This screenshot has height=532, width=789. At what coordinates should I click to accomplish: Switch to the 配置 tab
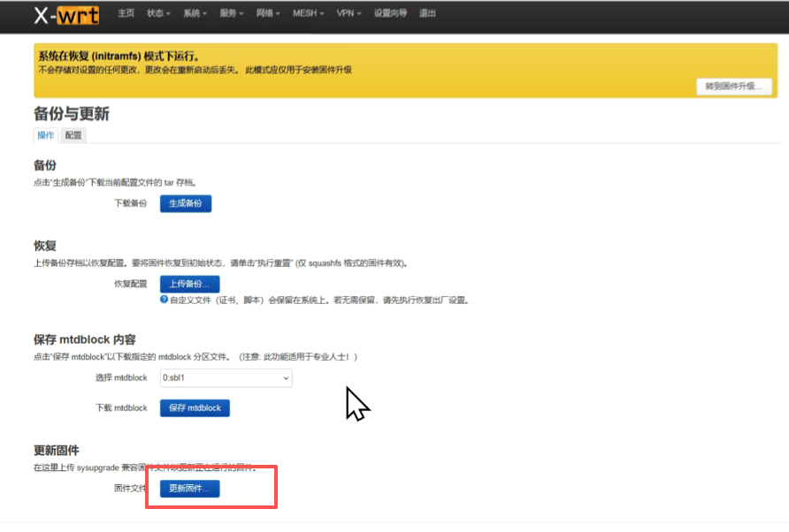(x=72, y=135)
